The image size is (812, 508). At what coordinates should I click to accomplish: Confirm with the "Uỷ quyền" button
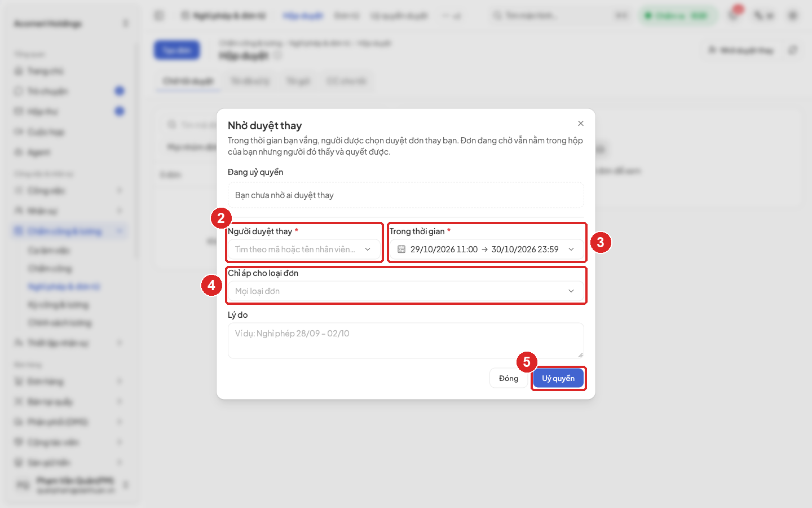click(558, 378)
